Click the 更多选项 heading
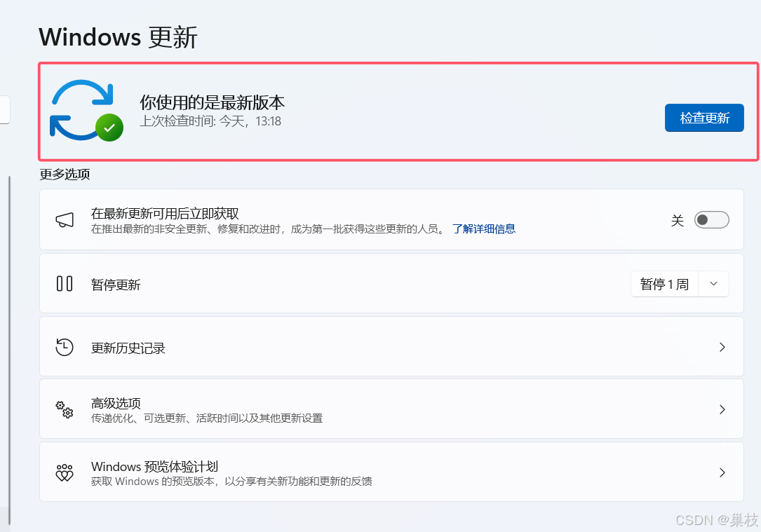 (x=65, y=174)
